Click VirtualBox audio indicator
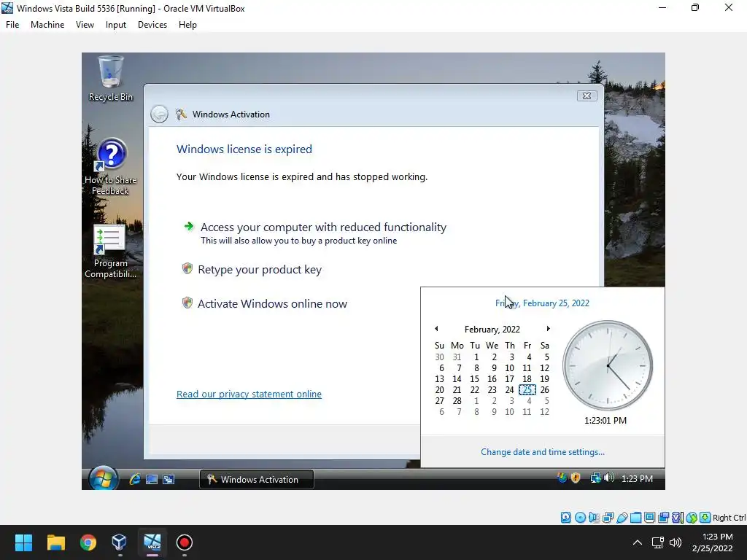Image resolution: width=747 pixels, height=560 pixels. pos(594,517)
